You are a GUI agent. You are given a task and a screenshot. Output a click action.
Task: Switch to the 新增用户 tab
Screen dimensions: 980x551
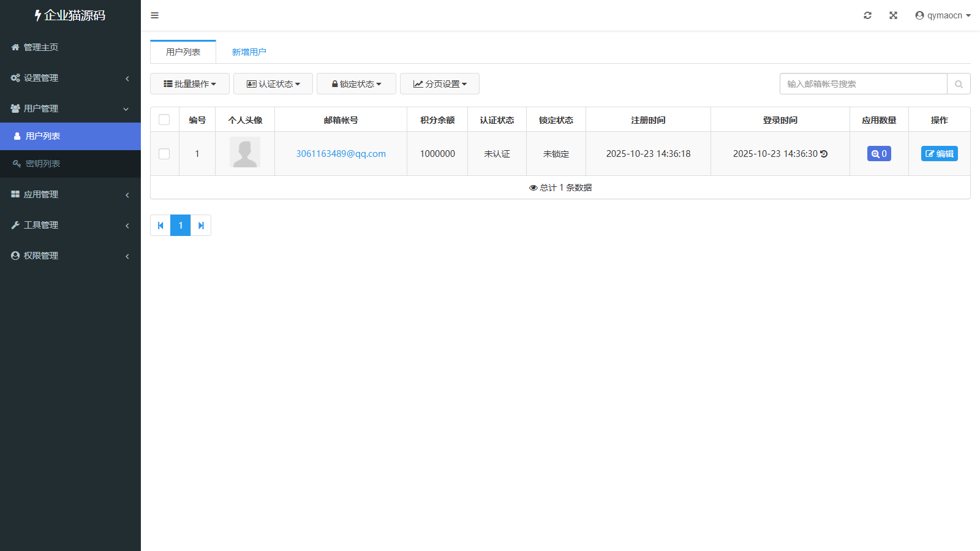click(249, 52)
